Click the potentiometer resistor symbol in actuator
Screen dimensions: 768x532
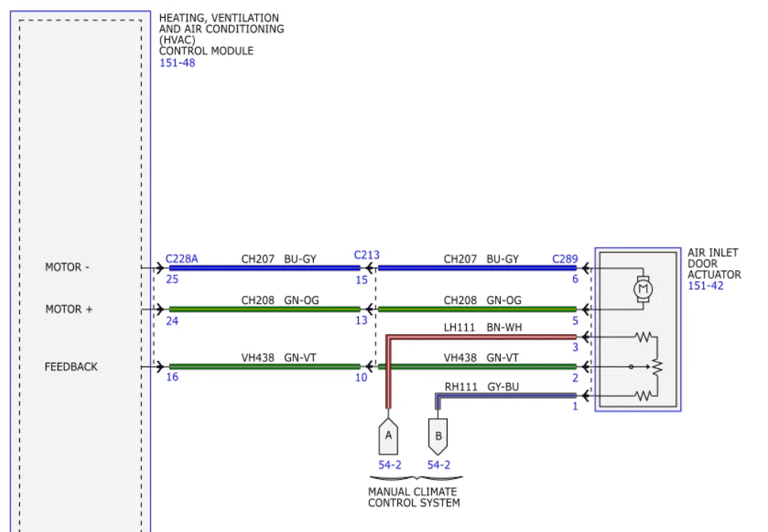[657, 367]
